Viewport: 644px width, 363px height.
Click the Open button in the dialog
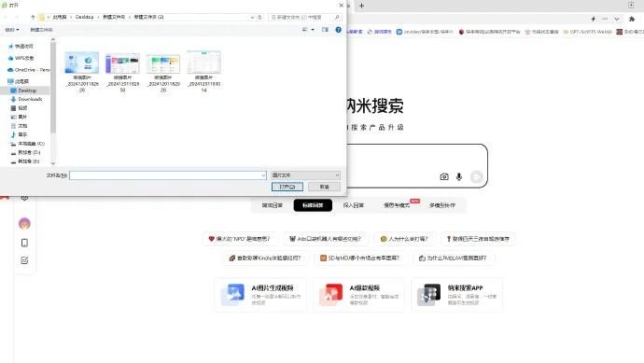(x=287, y=187)
